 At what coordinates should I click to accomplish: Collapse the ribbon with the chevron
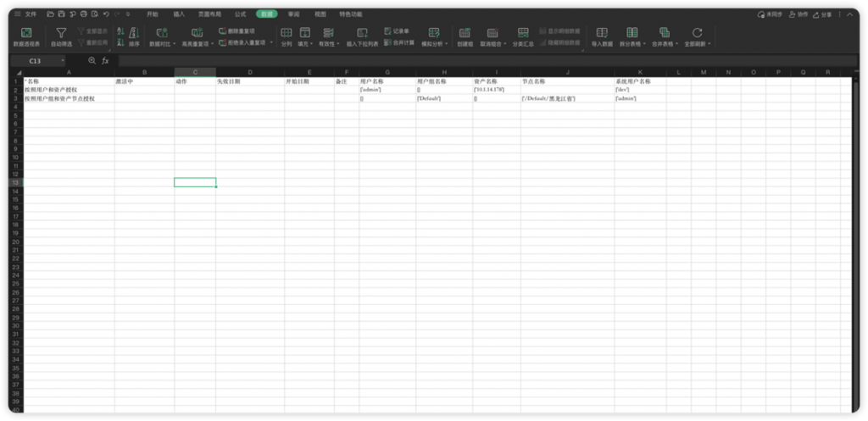pyautogui.click(x=849, y=14)
